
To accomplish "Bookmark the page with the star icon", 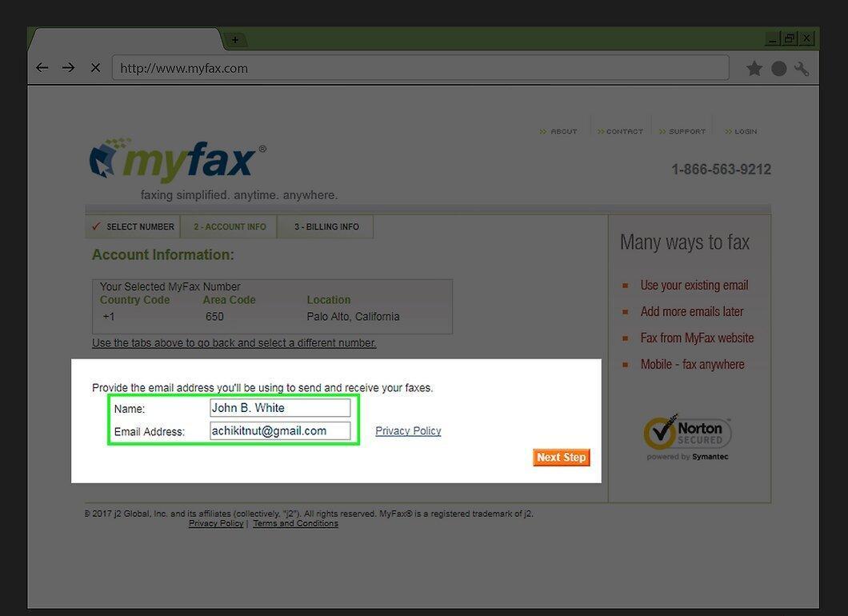I will click(754, 68).
